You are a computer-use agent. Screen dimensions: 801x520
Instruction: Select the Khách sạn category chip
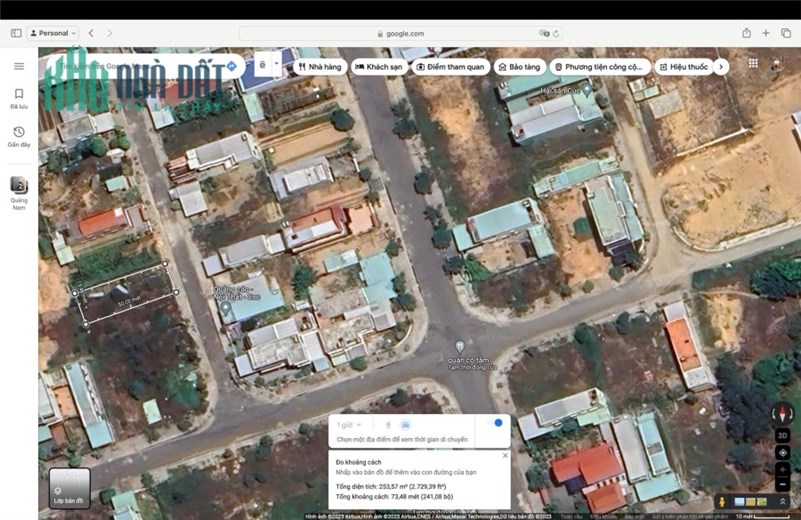click(379, 67)
